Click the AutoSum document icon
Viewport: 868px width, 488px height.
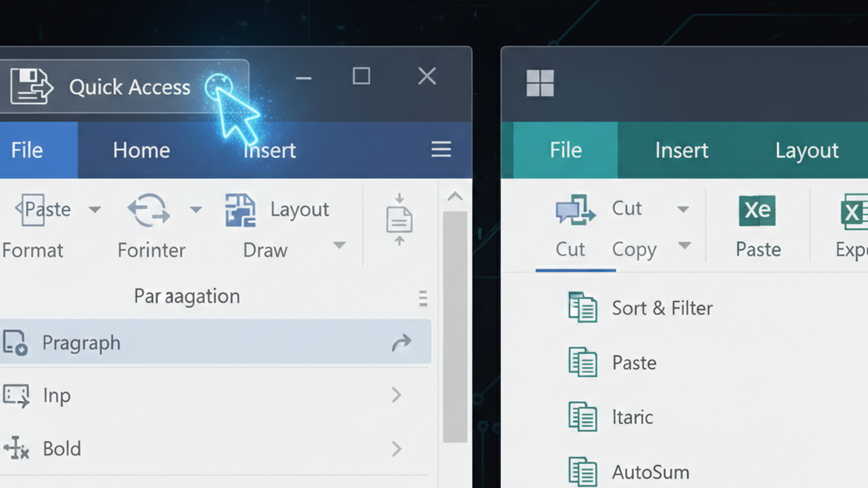(x=583, y=472)
